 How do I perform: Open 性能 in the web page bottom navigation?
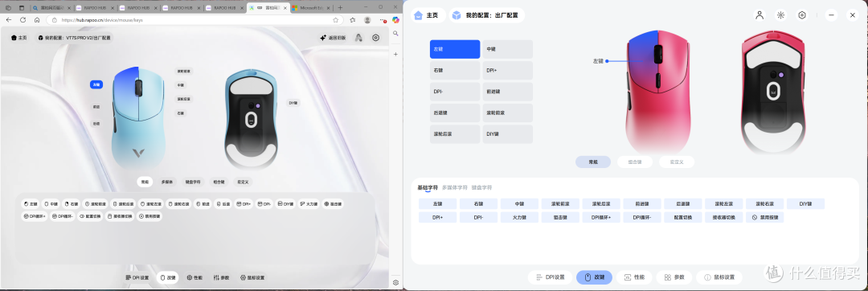click(x=194, y=277)
